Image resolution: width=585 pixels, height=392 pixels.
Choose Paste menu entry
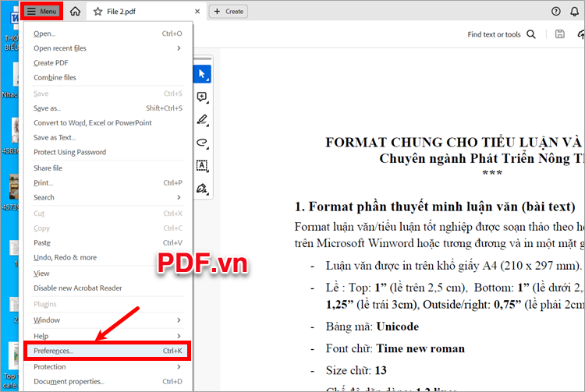coord(108,242)
